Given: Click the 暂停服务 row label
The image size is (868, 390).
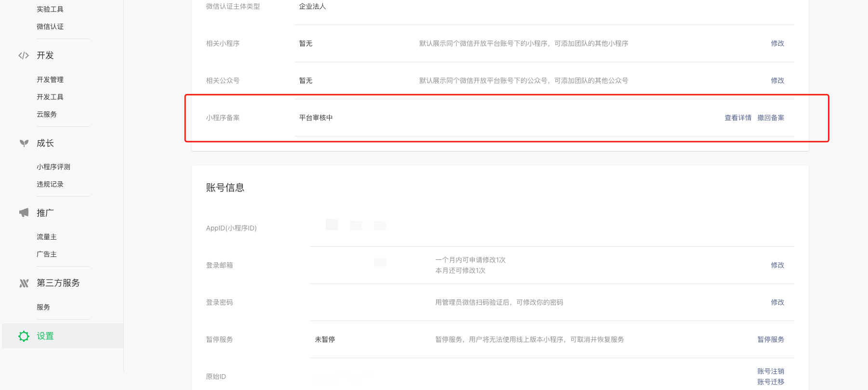Looking at the screenshot, I should click(x=219, y=339).
